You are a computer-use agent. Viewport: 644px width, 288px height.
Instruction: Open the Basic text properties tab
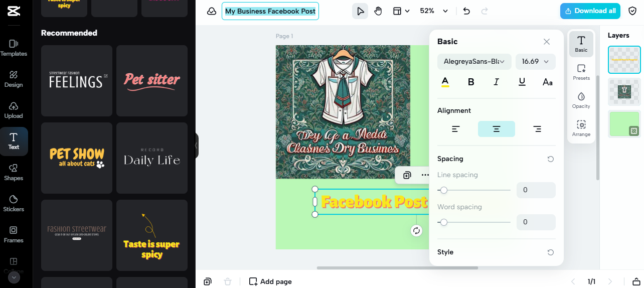[581, 44]
